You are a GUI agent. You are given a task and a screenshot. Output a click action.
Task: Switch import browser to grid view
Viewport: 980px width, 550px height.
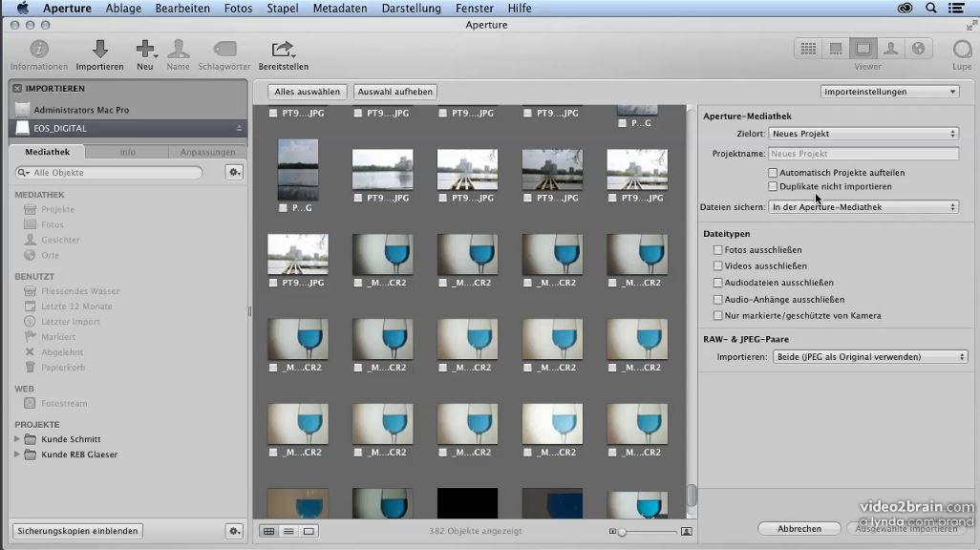[268, 531]
